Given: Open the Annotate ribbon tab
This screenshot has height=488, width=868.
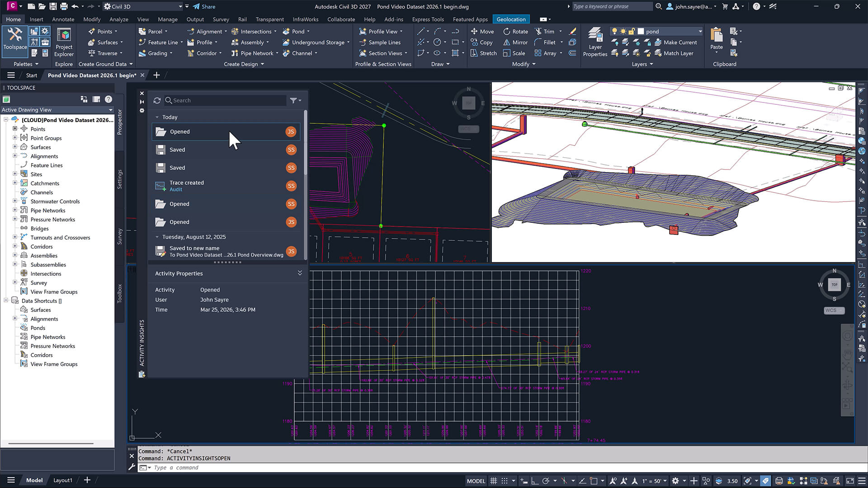Looking at the screenshot, I should 63,19.
